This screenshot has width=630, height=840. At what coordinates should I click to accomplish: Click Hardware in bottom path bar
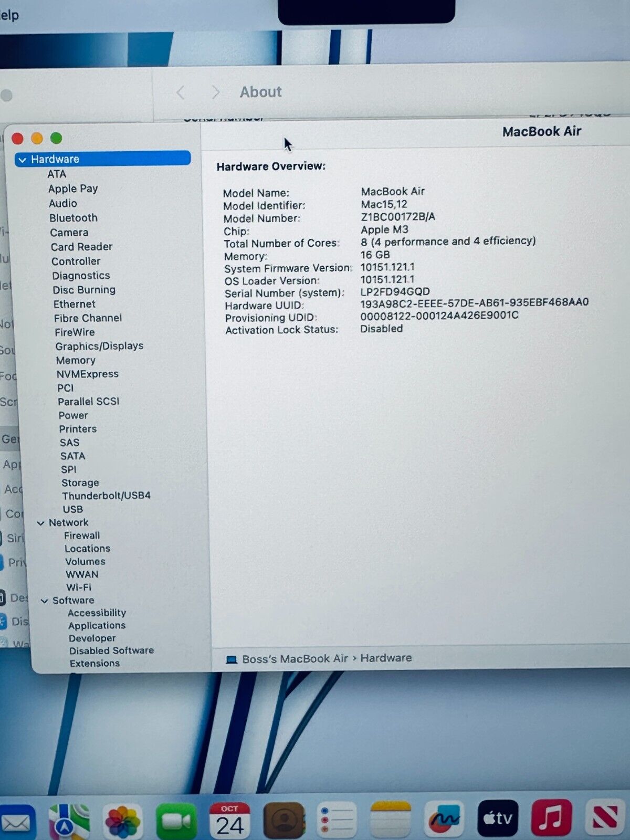386,658
